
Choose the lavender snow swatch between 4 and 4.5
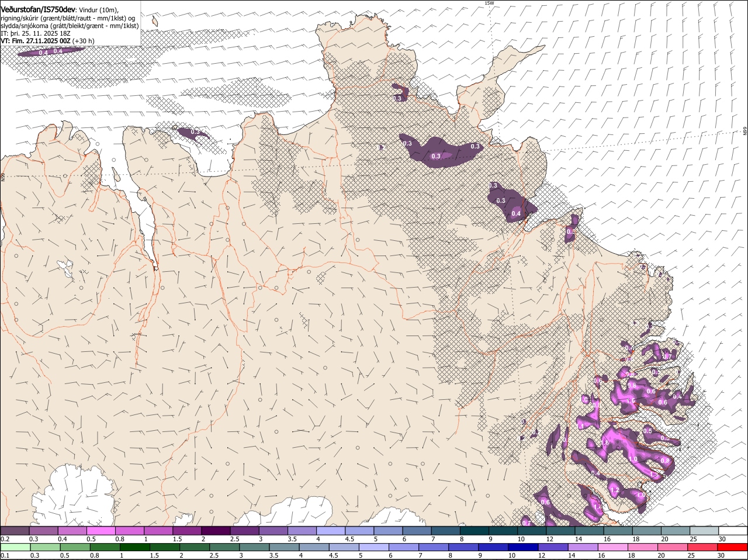[x=331, y=531]
